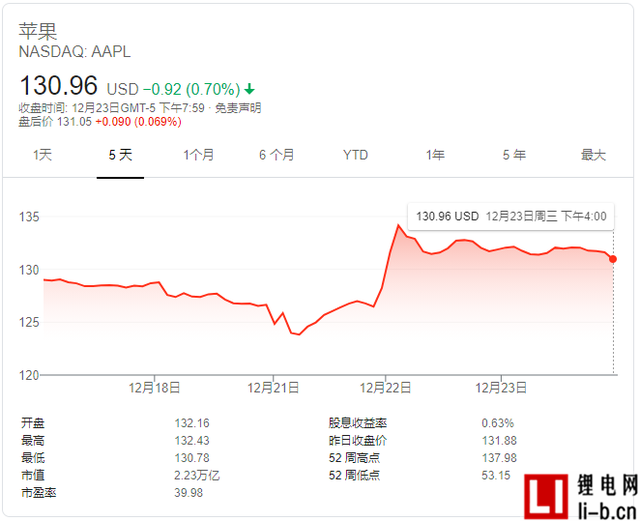Screen dimensions: 640x521
Task: Click the 收盘时间 timestamp line
Action: [x=111, y=108]
